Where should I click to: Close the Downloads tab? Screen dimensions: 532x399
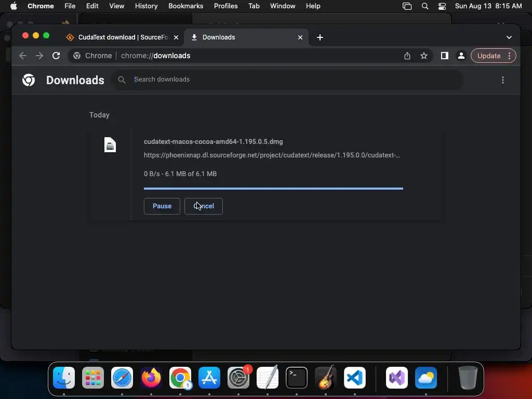coord(300,37)
